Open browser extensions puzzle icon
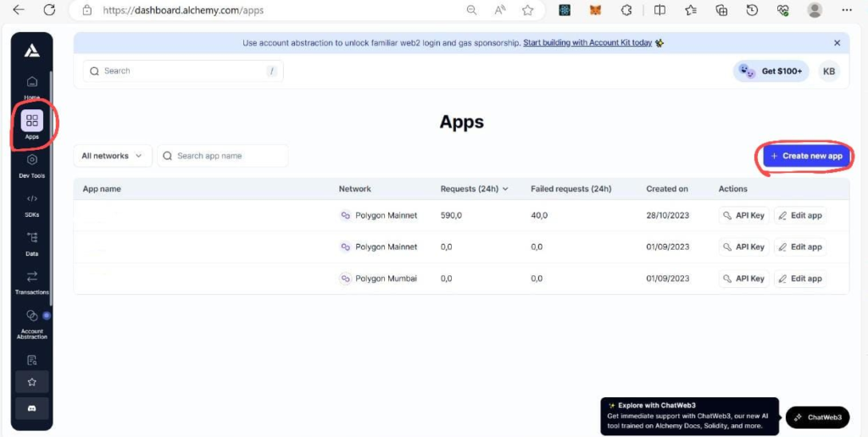The width and height of the screenshot is (868, 437). 626,10
